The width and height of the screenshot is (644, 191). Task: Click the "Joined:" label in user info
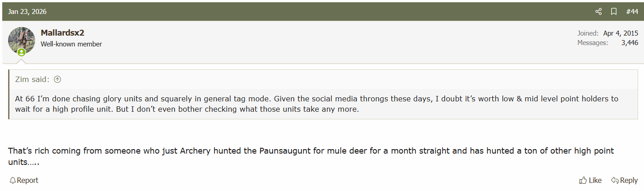tap(588, 33)
